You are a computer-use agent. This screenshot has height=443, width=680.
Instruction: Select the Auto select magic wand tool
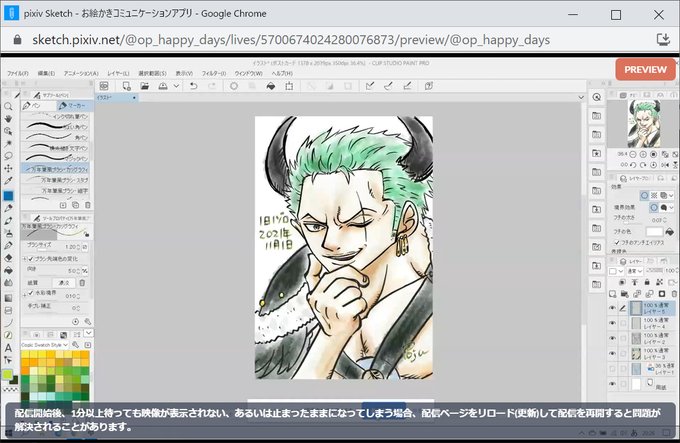point(8,143)
